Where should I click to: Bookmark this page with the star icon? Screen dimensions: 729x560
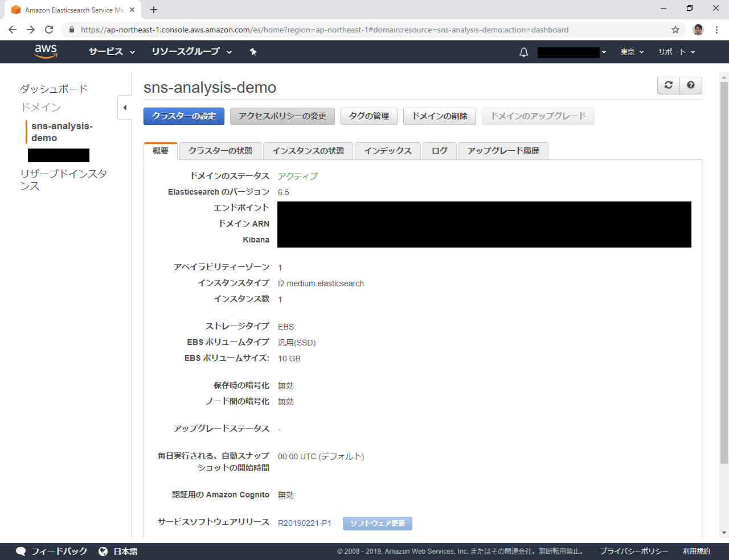pos(675,30)
